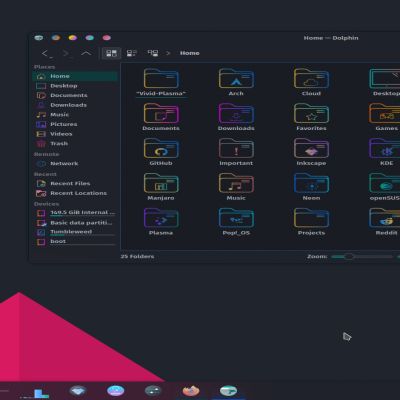The height and width of the screenshot is (400, 400).
Task: Select the Basic data partition device
Action: pyautogui.click(x=75, y=223)
